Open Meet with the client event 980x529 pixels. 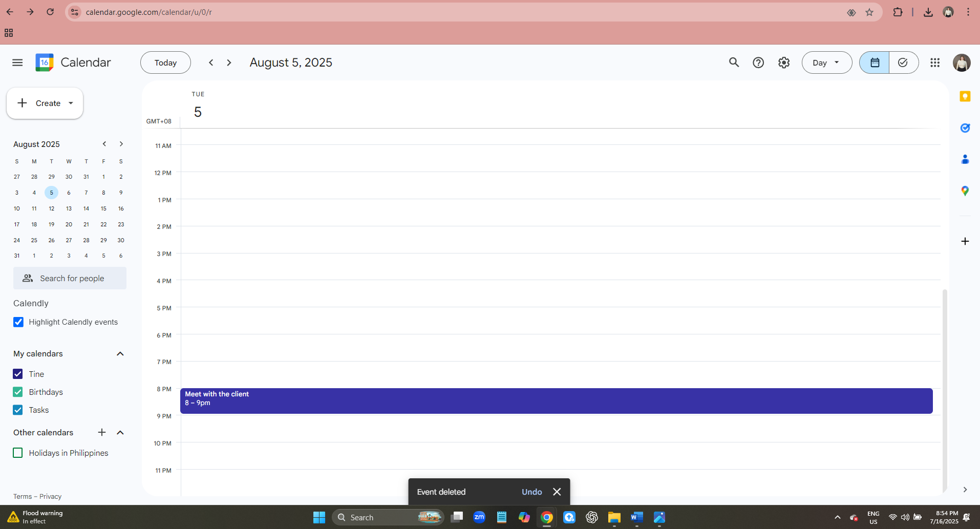pyautogui.click(x=556, y=401)
